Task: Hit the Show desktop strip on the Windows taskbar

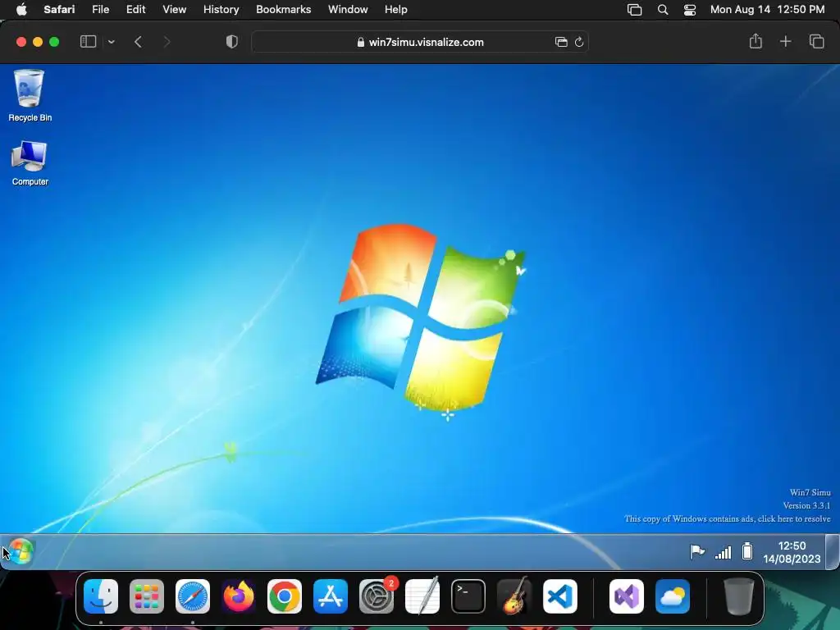Action: click(832, 551)
